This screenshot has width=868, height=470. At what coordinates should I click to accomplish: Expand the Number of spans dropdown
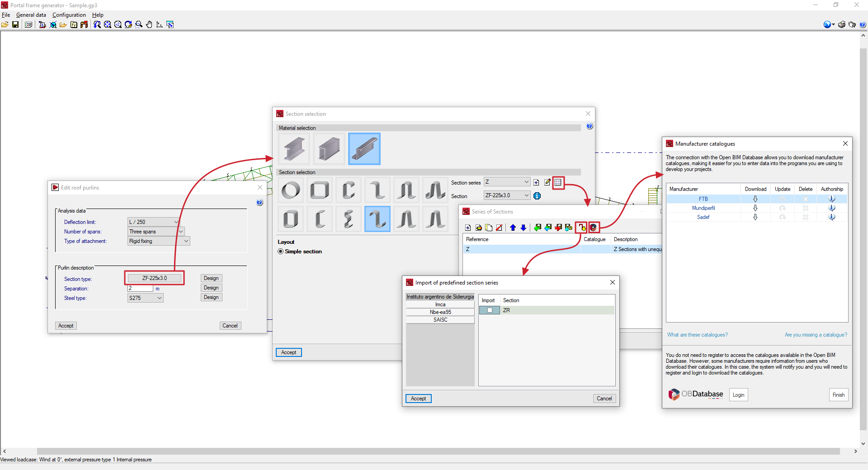pos(156,232)
